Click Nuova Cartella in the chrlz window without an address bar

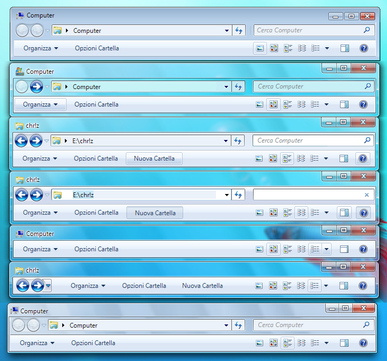click(202, 286)
